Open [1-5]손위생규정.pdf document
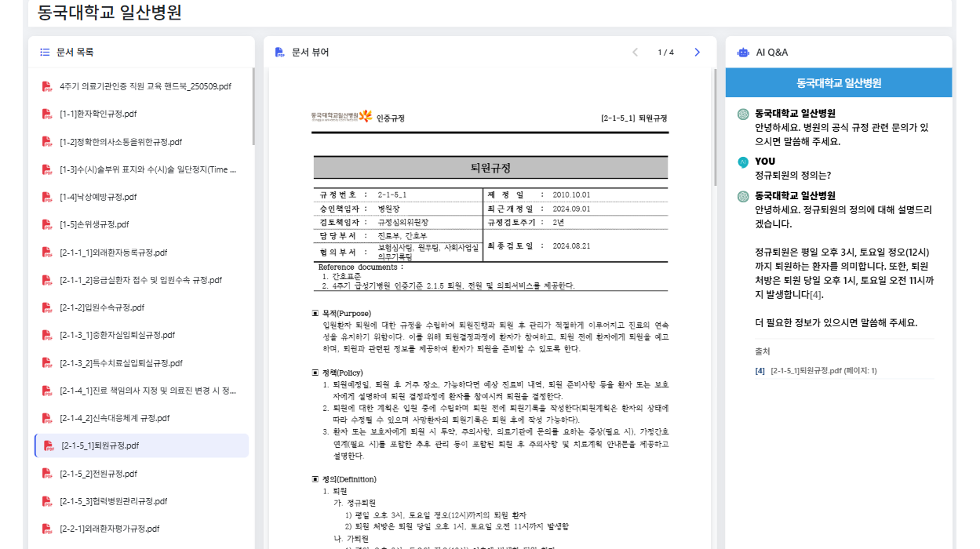The image size is (980, 549). [x=94, y=224]
